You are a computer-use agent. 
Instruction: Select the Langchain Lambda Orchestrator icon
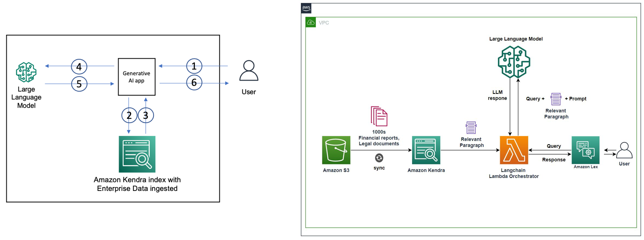pyautogui.click(x=514, y=150)
